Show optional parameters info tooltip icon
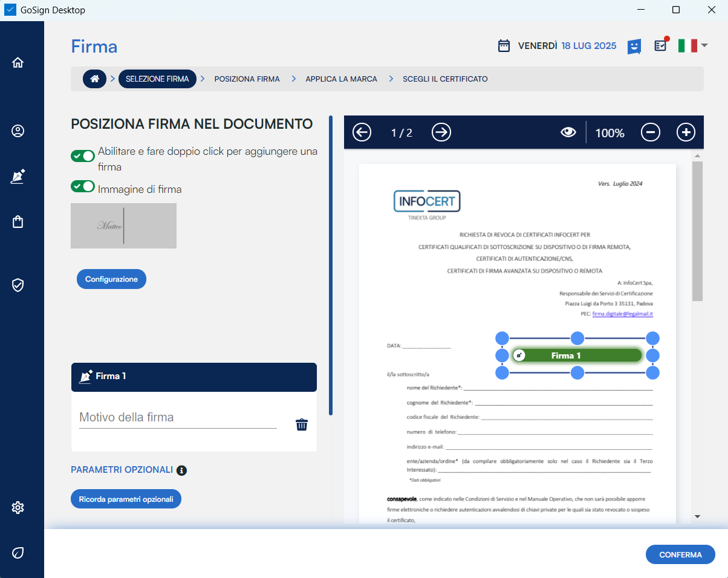Screen dimensions: 728x578 181,470
